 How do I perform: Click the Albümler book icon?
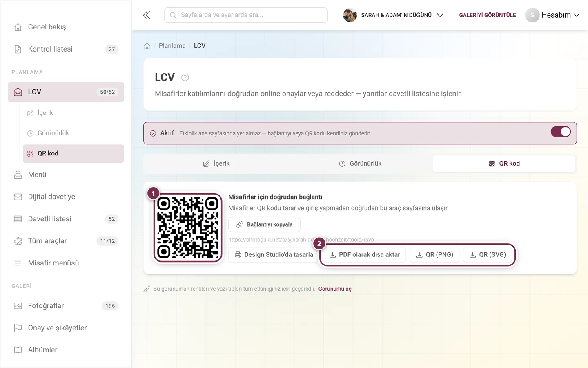(18, 350)
